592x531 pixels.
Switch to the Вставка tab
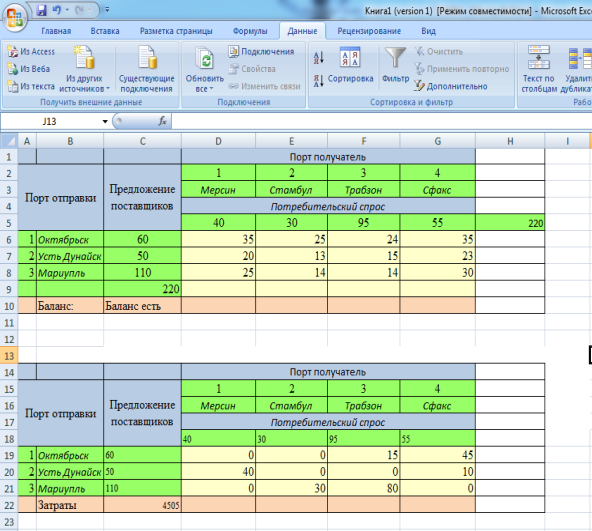(x=105, y=31)
